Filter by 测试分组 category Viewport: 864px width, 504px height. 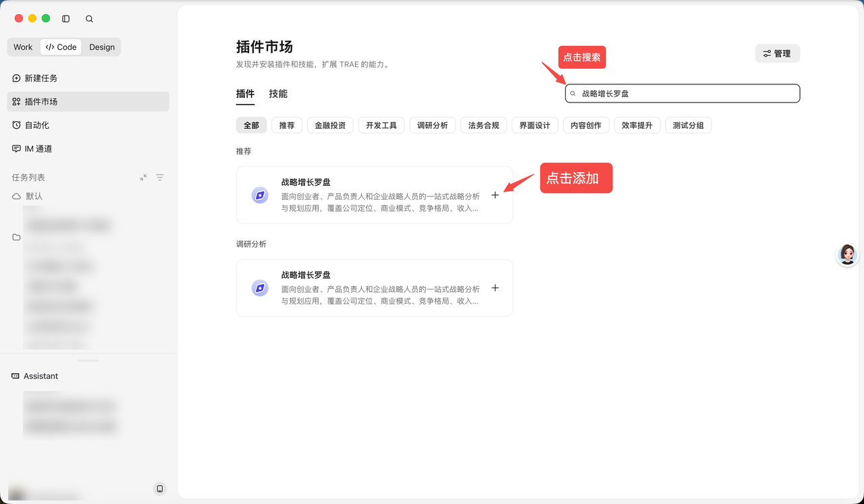688,125
